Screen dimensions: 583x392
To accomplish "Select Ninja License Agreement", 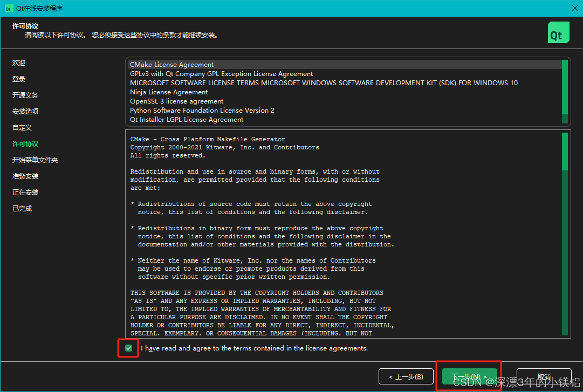I will tap(345, 92).
